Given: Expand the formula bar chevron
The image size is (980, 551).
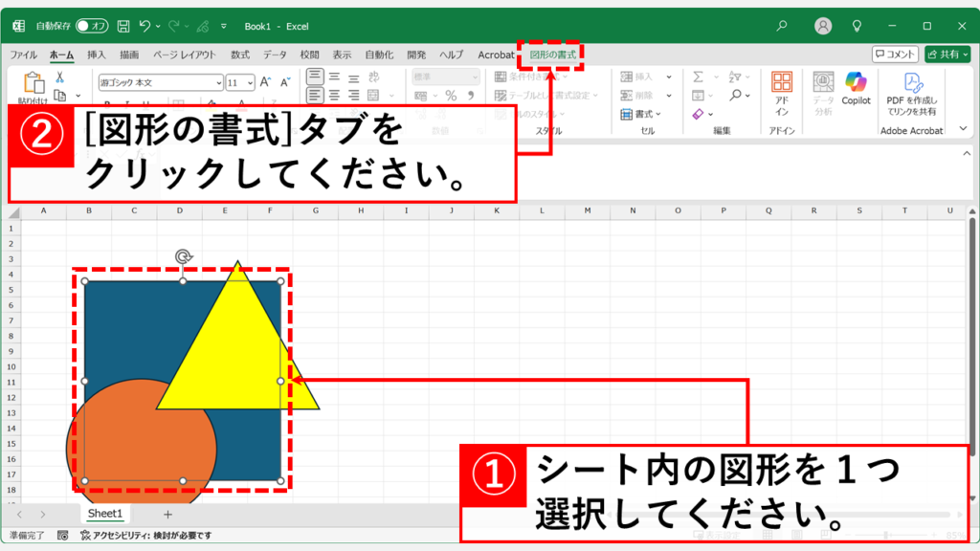Looking at the screenshot, I should 967,153.
